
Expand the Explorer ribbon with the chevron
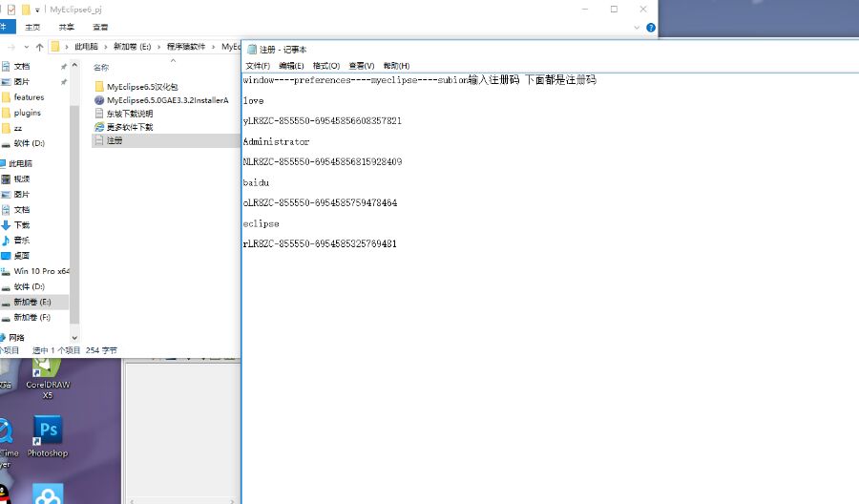tap(637, 28)
